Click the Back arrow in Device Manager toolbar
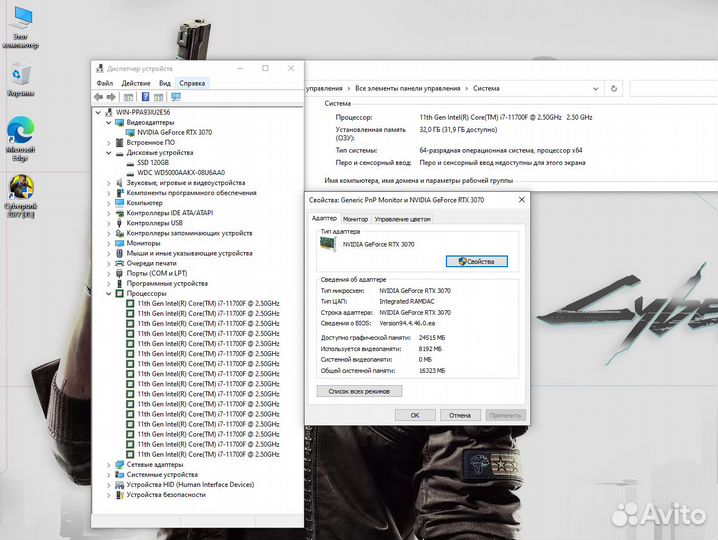The image size is (718, 540). [x=98, y=97]
